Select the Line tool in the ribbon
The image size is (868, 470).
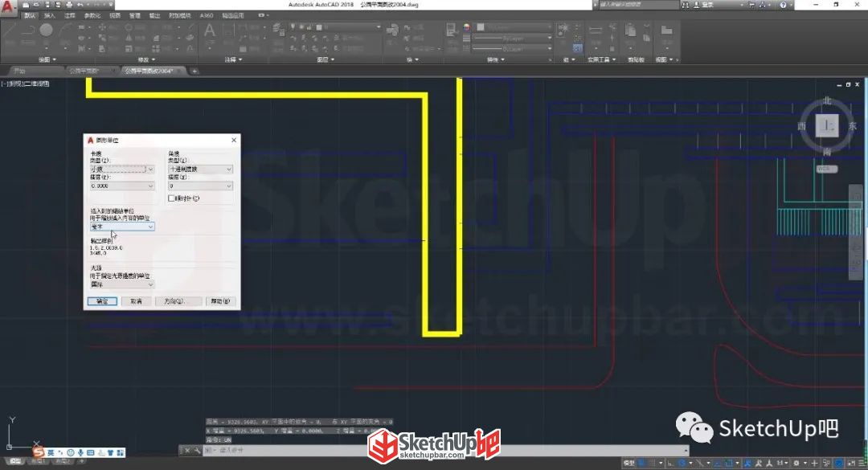point(10,31)
